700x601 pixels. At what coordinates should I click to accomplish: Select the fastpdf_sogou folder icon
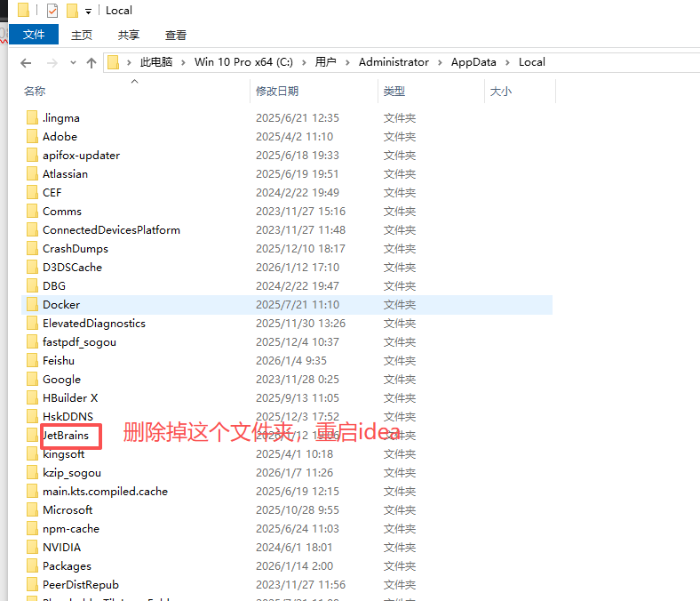[x=32, y=341]
